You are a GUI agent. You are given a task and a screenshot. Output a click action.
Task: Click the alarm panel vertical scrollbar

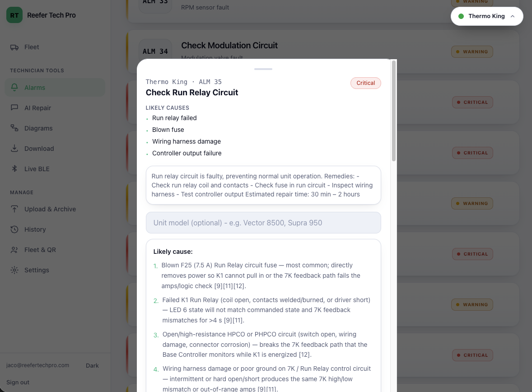(x=393, y=111)
